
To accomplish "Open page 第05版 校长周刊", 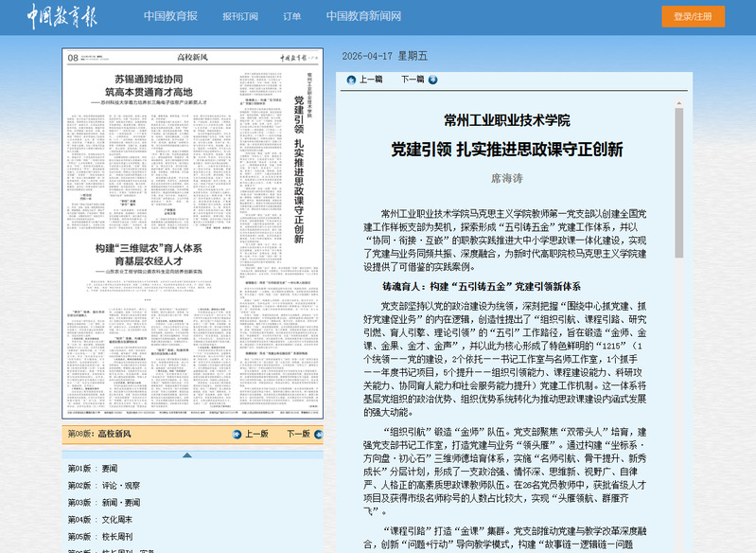I will (x=99, y=536).
